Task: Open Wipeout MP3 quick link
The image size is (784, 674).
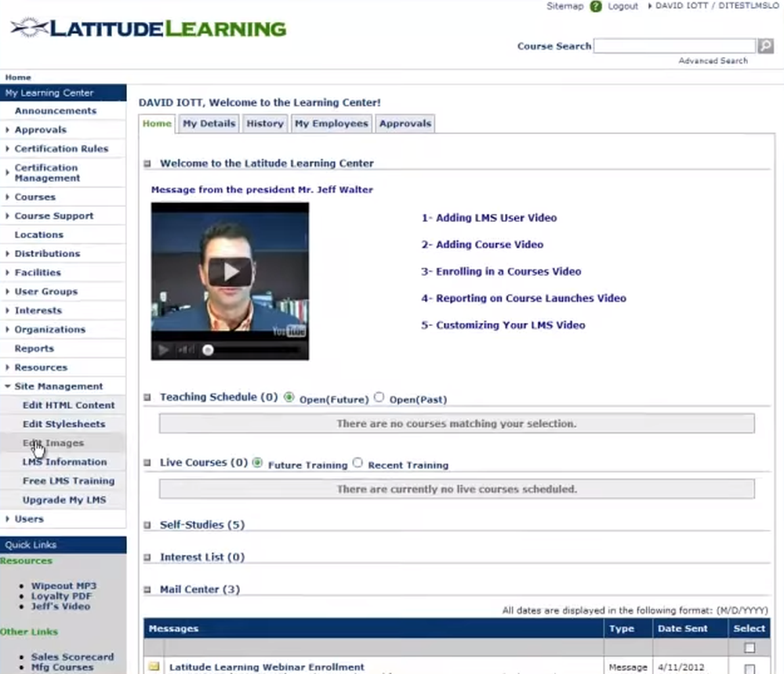Action: pyautogui.click(x=64, y=586)
